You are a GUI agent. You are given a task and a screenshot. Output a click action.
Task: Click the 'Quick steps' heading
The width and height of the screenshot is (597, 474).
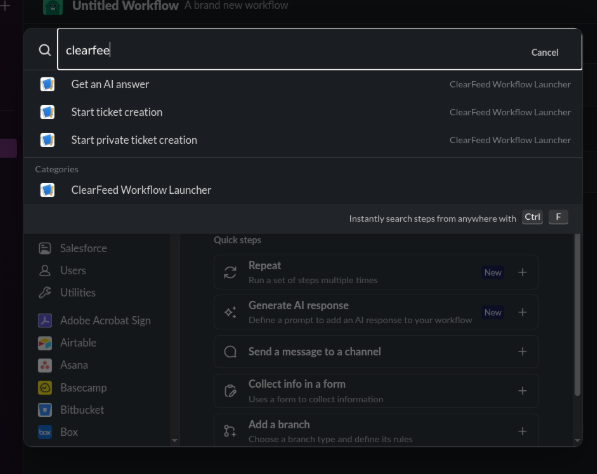tap(237, 240)
